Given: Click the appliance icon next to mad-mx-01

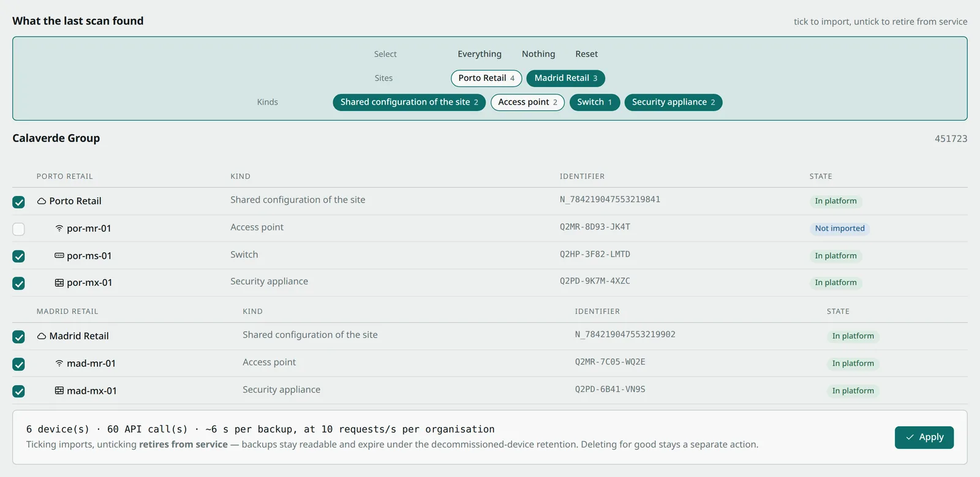Looking at the screenshot, I should point(59,391).
